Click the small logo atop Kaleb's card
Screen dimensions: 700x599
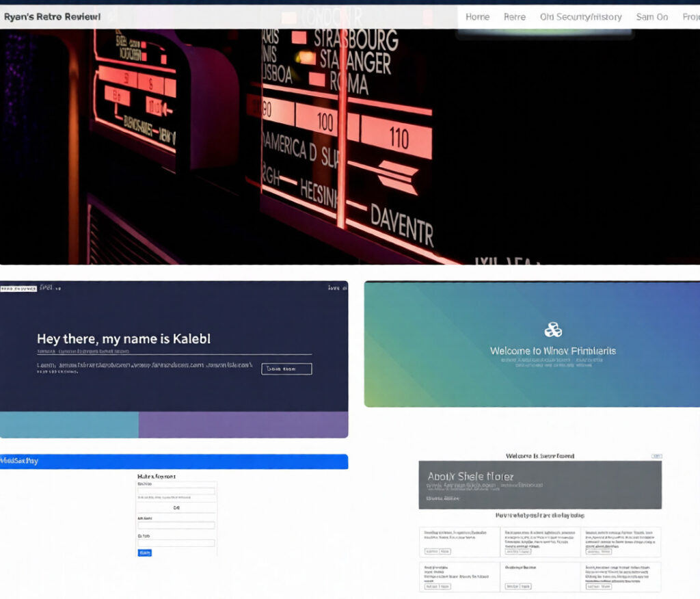18,289
